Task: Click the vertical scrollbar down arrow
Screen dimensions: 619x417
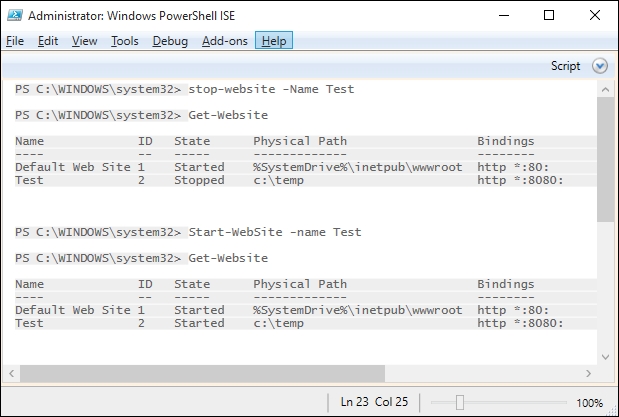Action: point(605,357)
